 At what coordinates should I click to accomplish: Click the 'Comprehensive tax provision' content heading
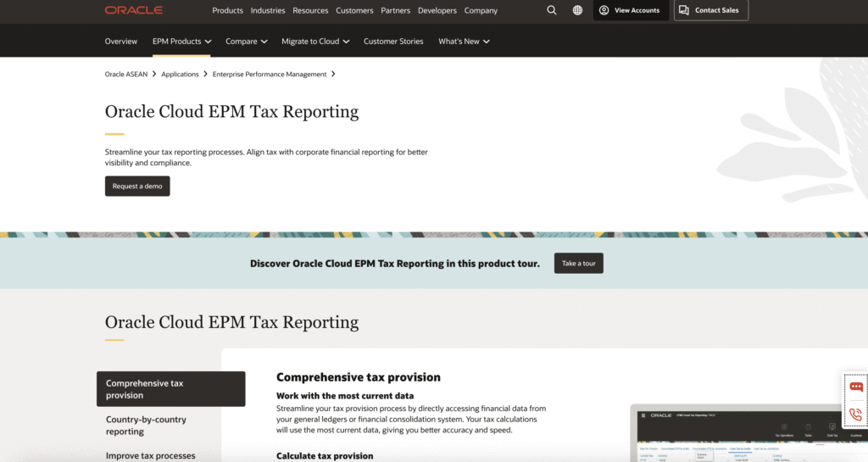coord(359,377)
